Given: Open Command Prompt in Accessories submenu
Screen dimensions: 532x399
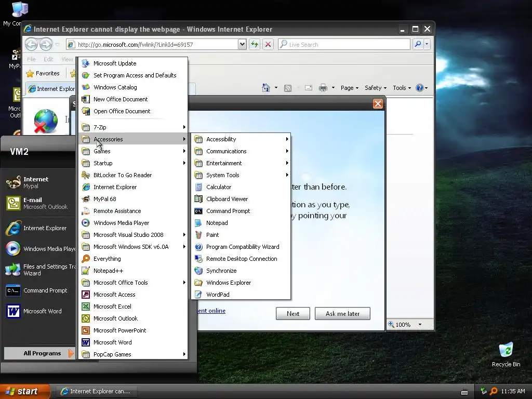Looking at the screenshot, I should point(241,211).
